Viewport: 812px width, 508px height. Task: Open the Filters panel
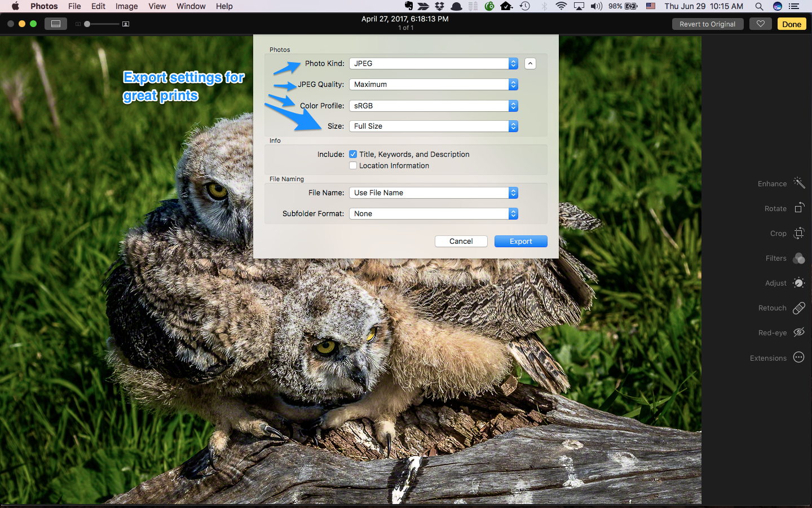[x=798, y=258]
